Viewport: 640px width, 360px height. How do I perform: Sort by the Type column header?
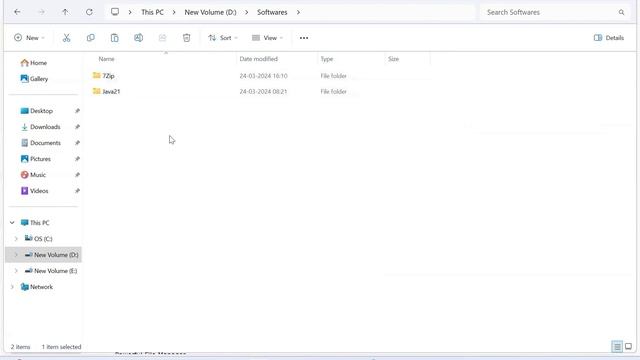click(327, 59)
